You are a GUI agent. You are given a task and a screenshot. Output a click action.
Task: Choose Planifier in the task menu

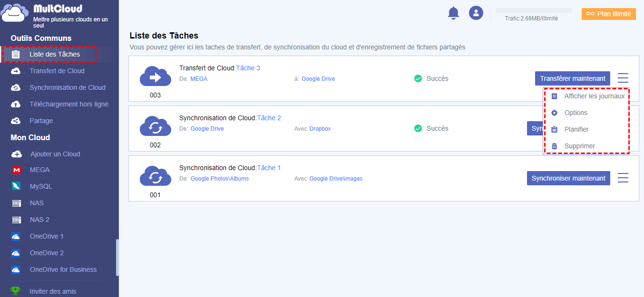point(576,129)
